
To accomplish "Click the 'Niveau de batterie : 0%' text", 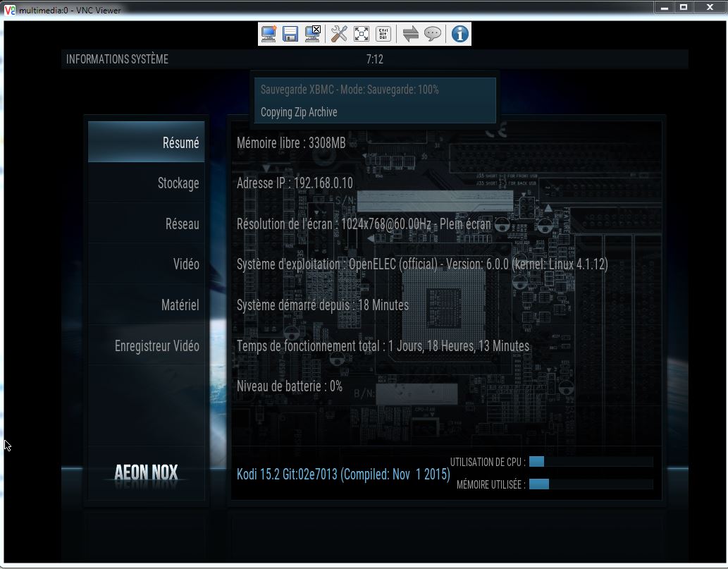I will click(290, 386).
